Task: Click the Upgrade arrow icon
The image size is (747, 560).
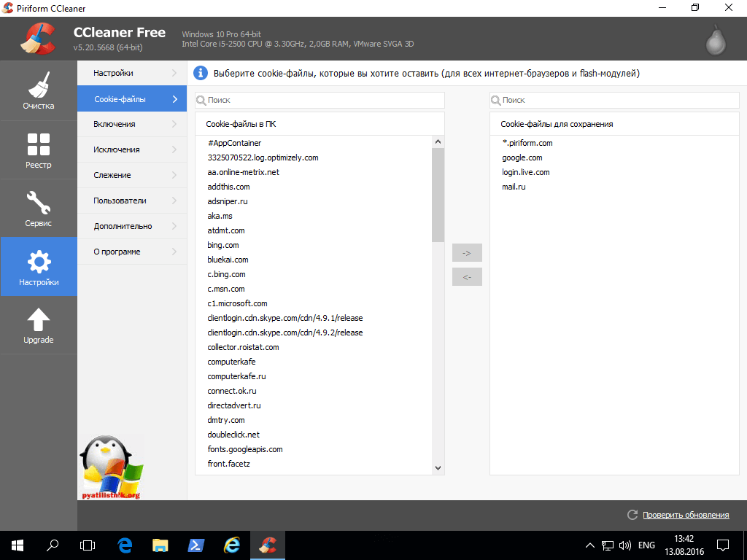Action: coord(38,319)
